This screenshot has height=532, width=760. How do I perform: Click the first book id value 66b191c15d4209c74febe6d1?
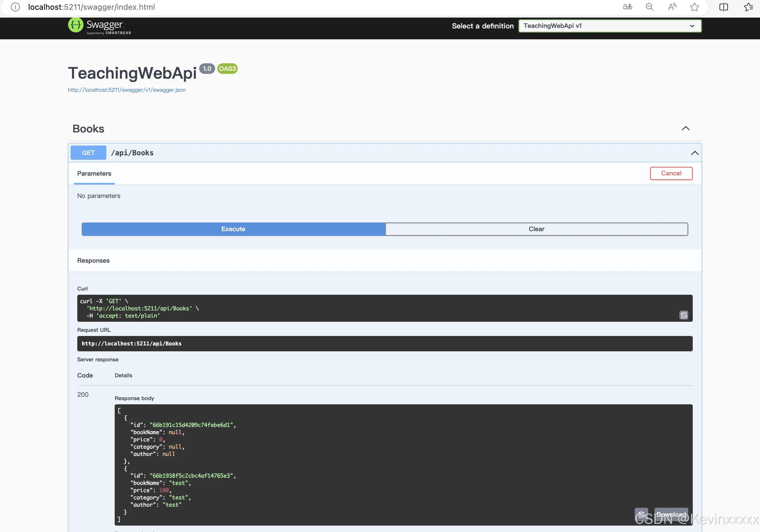point(191,425)
